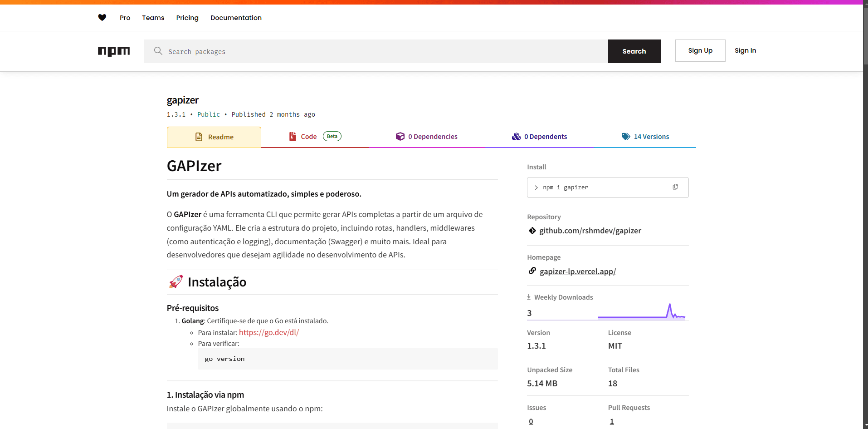Click the Dependencies cube icon

coord(400,136)
